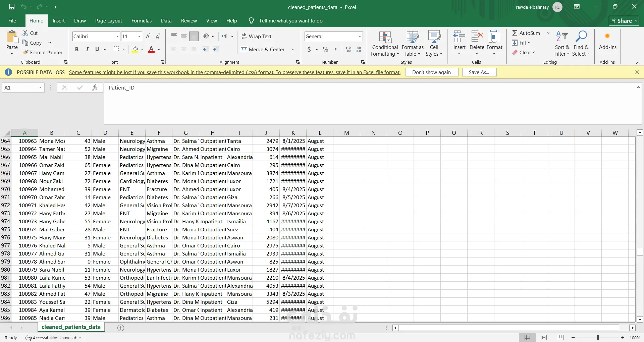Click the Orientation text angle icon

pyautogui.click(x=206, y=36)
